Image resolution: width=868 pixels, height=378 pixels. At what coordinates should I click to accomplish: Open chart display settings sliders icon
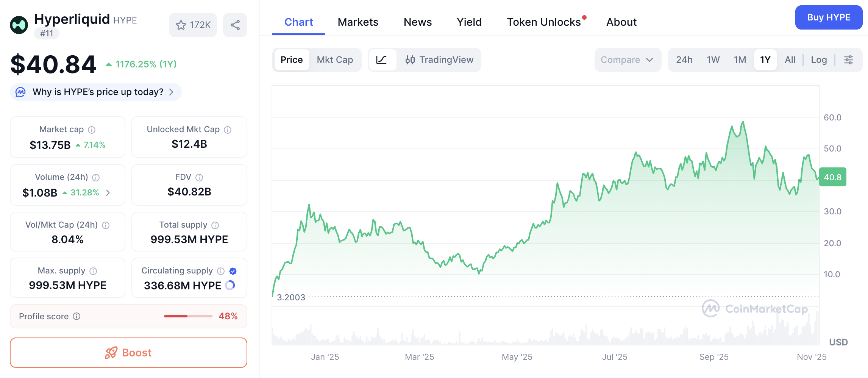point(849,59)
